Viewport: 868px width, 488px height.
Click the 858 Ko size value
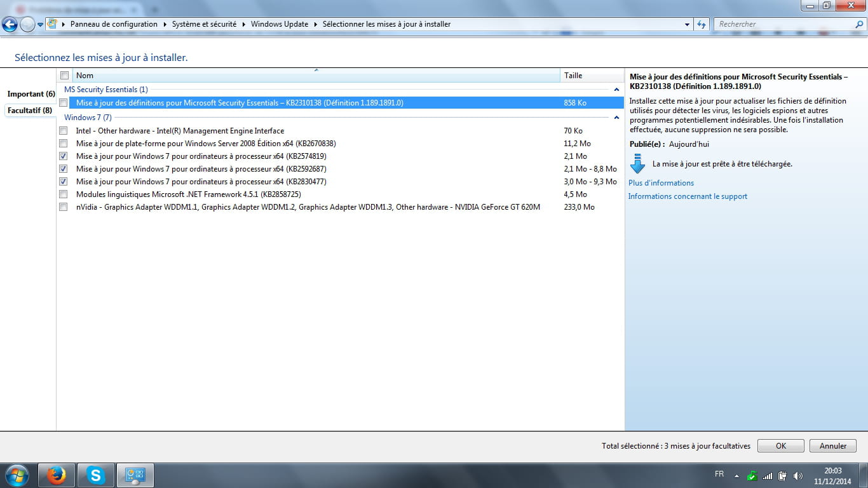[575, 102]
